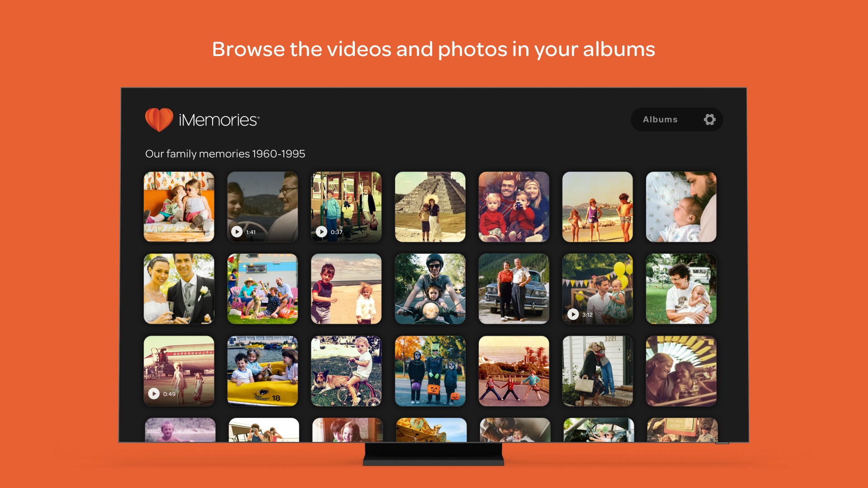Viewport: 868px width, 488px height.
Task: Open the settings gear icon
Action: pyautogui.click(x=709, y=119)
